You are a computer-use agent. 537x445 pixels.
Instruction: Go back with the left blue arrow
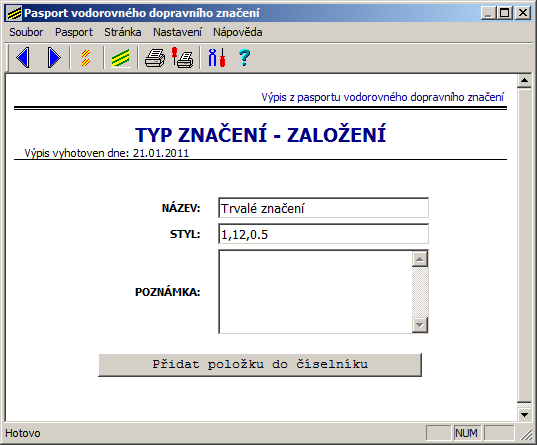click(23, 58)
